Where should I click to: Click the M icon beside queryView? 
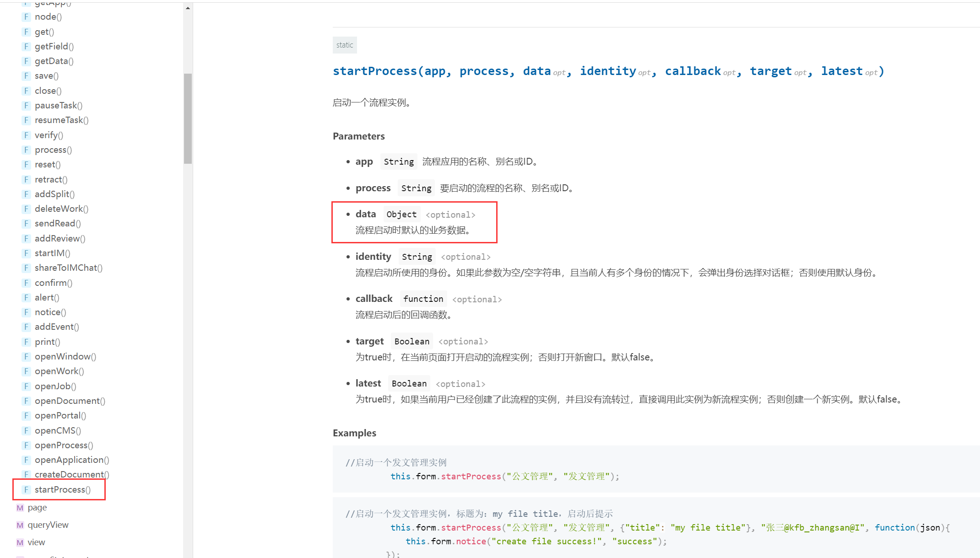tap(20, 525)
